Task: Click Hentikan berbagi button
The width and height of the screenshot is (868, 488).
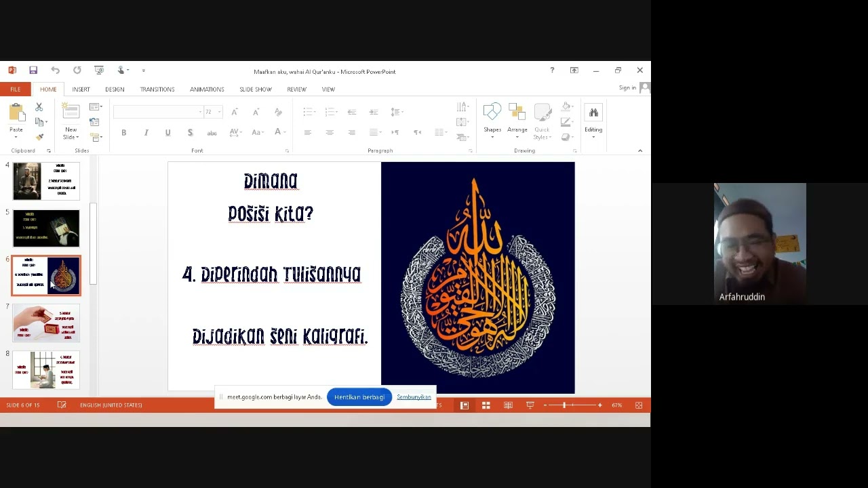Action: pyautogui.click(x=359, y=397)
